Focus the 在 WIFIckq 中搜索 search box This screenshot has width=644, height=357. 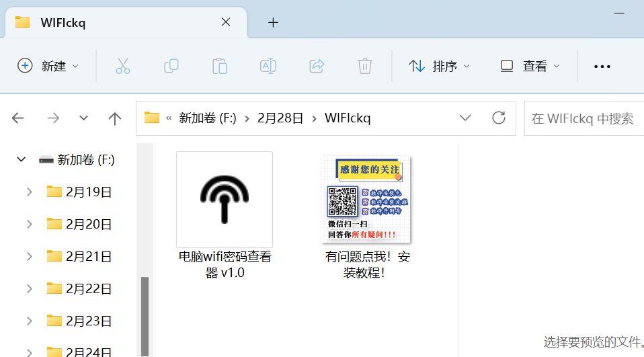[x=584, y=118]
